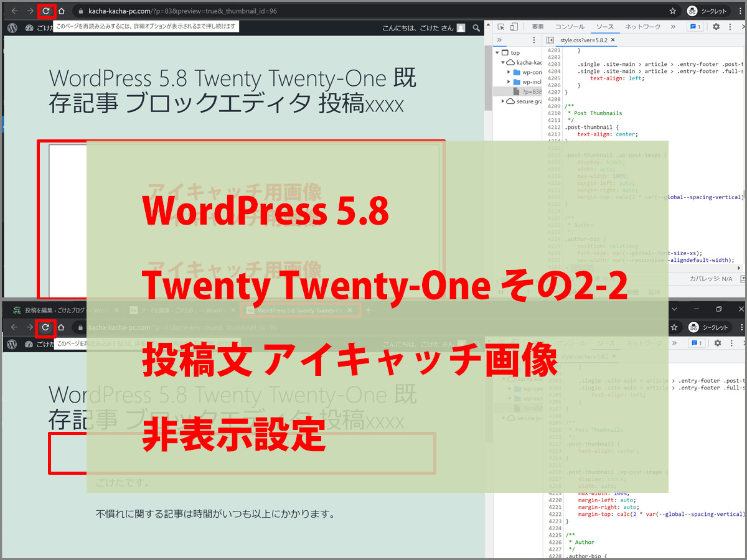Go forward in the window without browser tabs
Viewport: 747px width, 560px height.
coord(30,11)
